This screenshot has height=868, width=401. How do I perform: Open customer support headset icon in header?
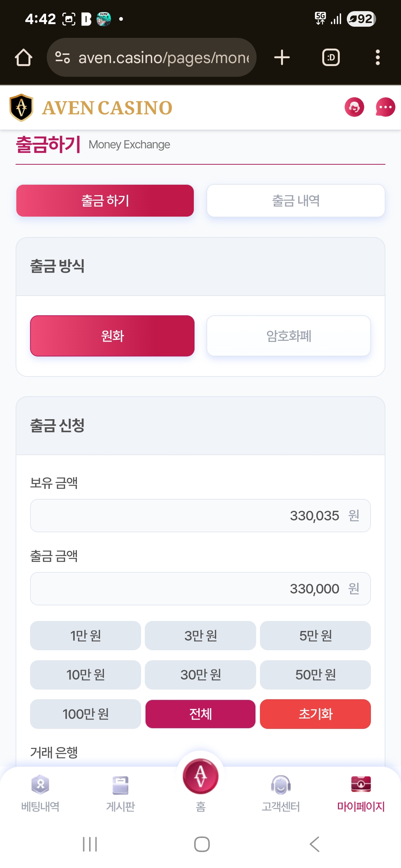point(354,107)
